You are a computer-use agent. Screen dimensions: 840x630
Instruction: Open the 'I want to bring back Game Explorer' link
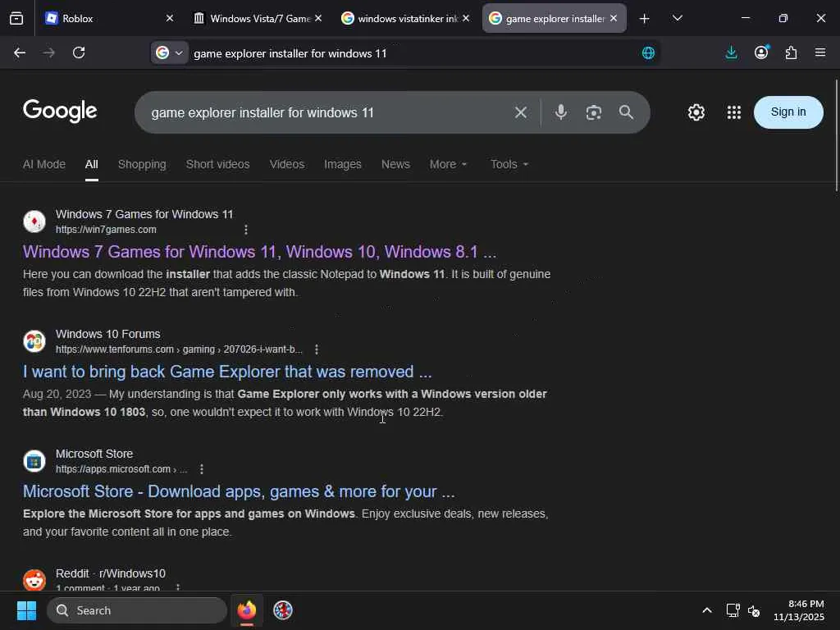tap(227, 372)
